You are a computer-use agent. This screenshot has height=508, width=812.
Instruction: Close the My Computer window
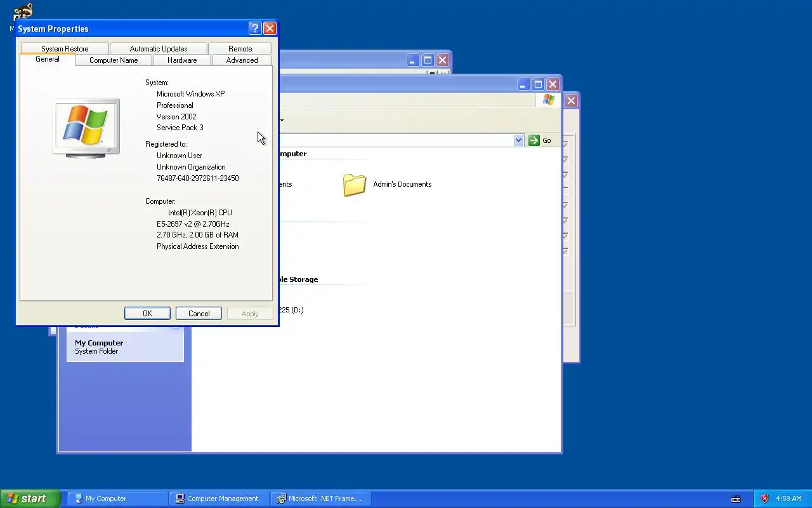point(553,84)
